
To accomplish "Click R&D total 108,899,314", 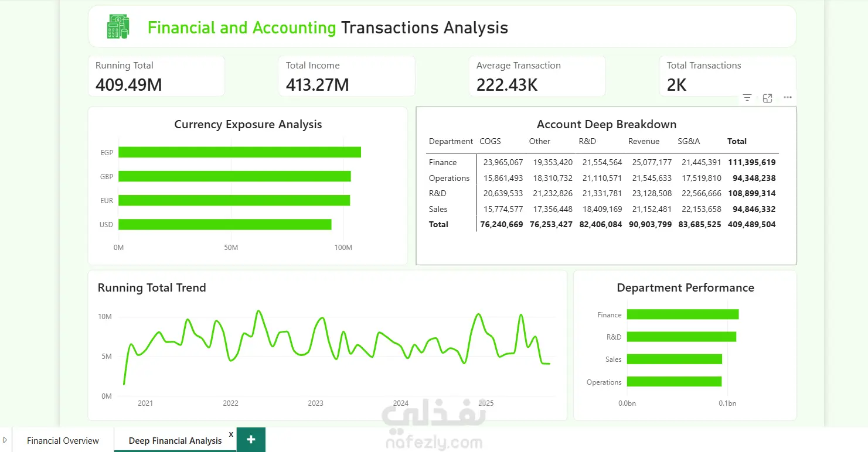I will (x=752, y=193).
